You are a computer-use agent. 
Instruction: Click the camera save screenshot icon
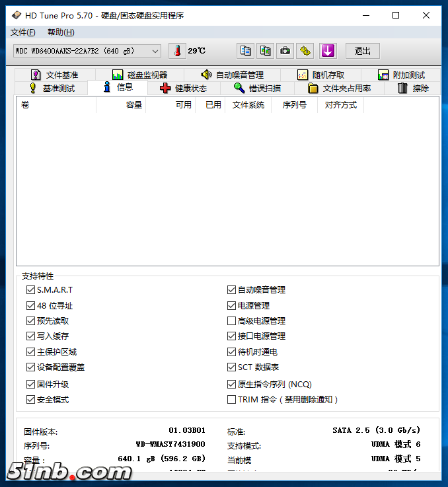[285, 51]
